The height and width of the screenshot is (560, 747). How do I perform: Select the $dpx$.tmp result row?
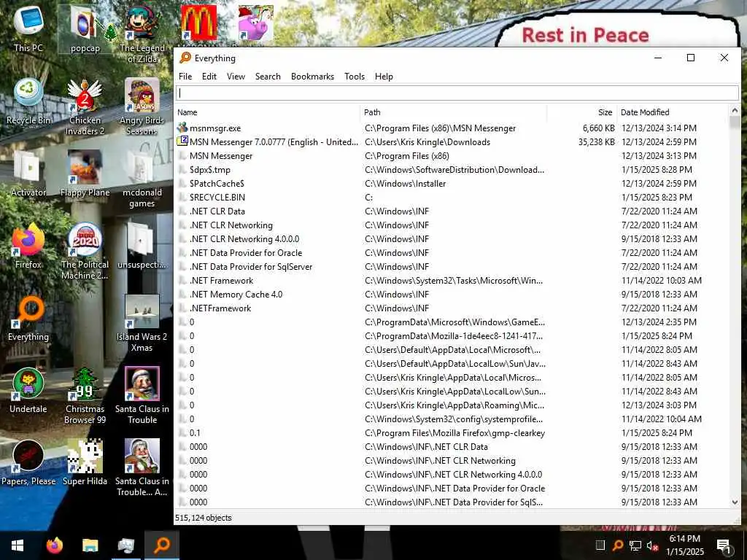click(x=452, y=169)
